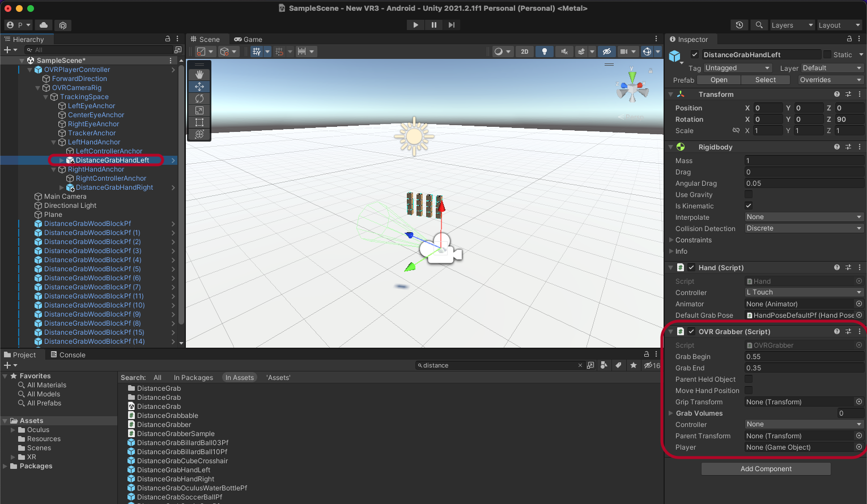Enable Use Gravity checkbox
The width and height of the screenshot is (867, 504).
(749, 194)
